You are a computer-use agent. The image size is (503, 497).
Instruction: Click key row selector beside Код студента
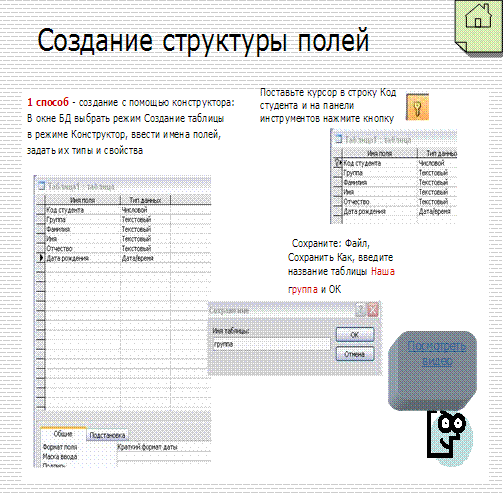click(x=338, y=163)
